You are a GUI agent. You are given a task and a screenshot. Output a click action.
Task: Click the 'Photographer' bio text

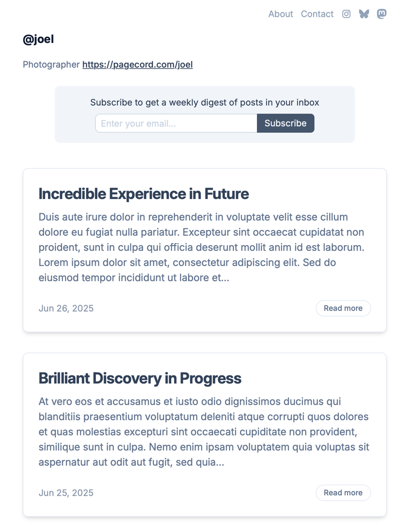point(51,65)
